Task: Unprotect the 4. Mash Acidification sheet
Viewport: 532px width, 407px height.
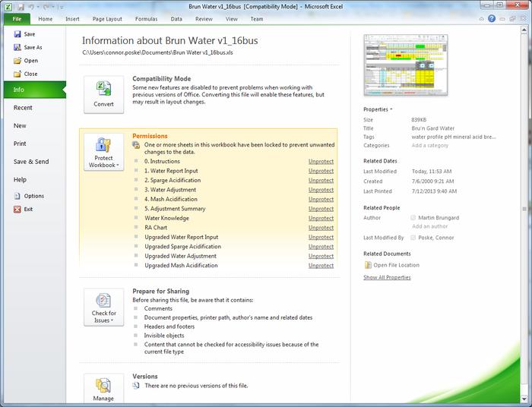Action: tap(321, 199)
